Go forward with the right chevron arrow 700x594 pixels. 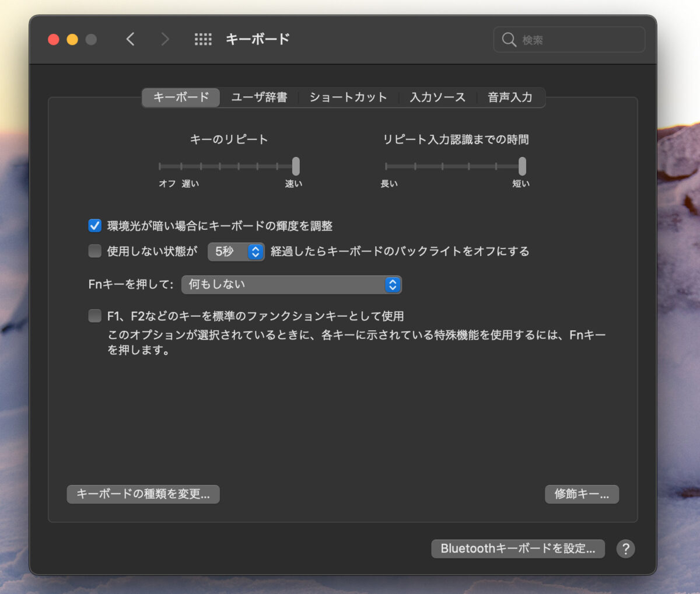click(165, 39)
